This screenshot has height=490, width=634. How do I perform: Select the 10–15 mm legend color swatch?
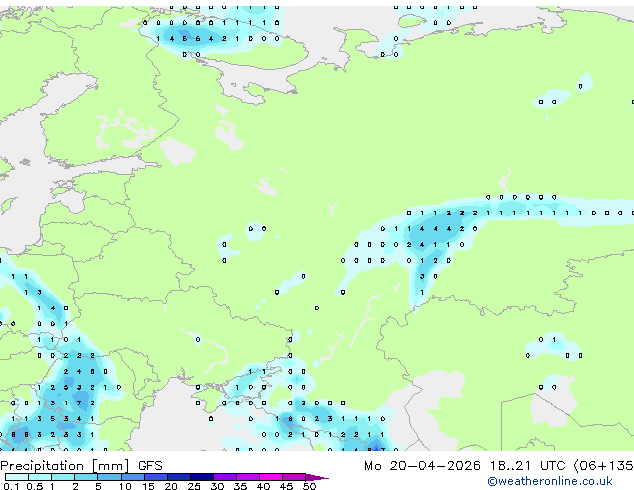[x=133, y=477]
